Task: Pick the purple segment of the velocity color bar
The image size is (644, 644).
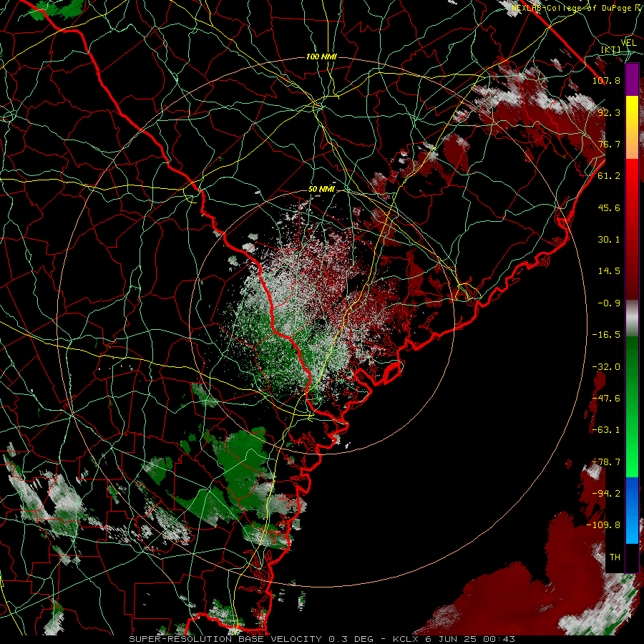Action: pyautogui.click(x=632, y=80)
